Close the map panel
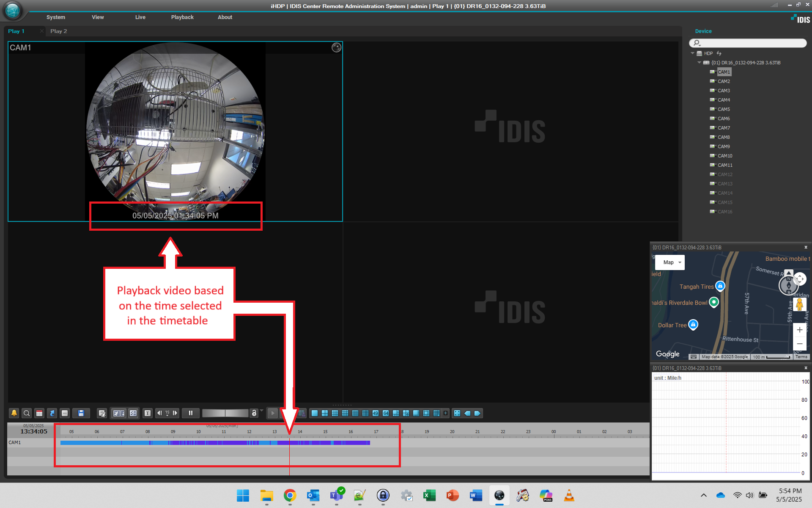The height and width of the screenshot is (508, 812). [x=806, y=247]
